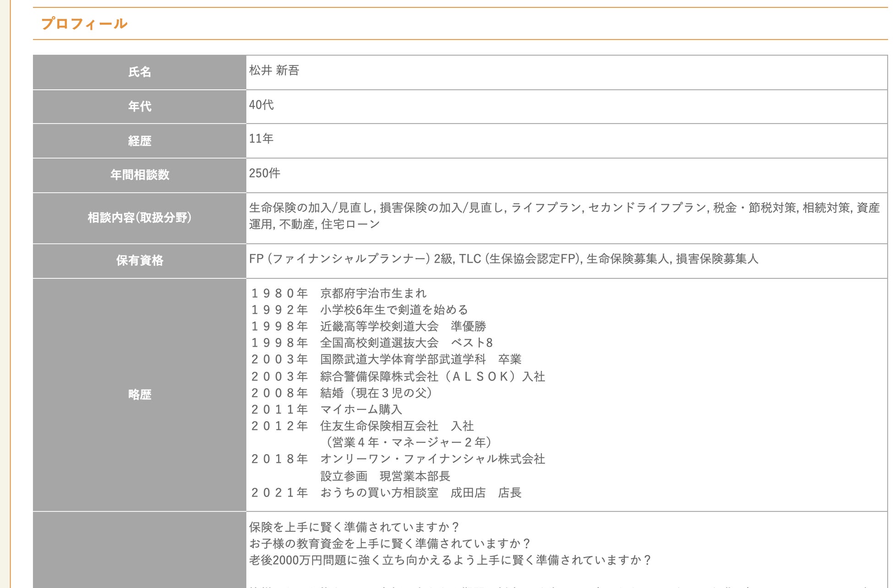893x588 pixels.
Task: Click the 2012年 住友生命保険相互会社 line
Action: pyautogui.click(x=362, y=426)
